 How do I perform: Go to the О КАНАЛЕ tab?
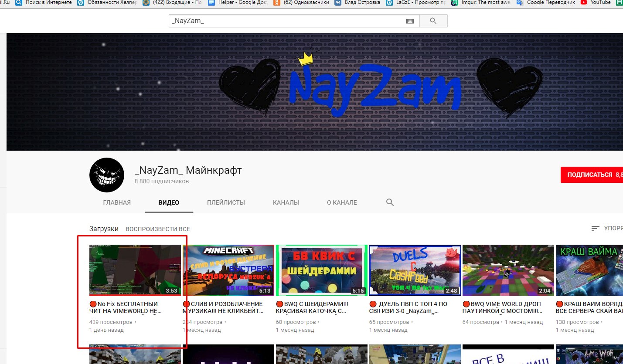point(342,202)
